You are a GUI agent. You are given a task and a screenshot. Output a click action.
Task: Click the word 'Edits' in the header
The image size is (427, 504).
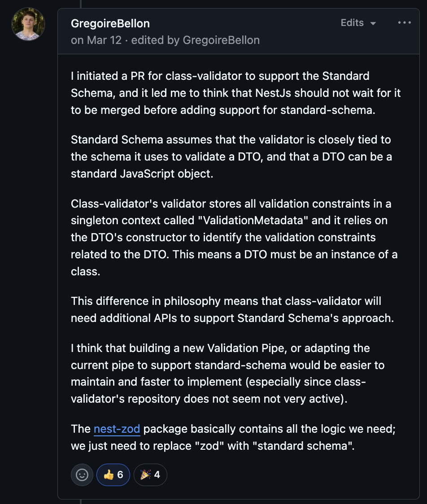pos(352,23)
